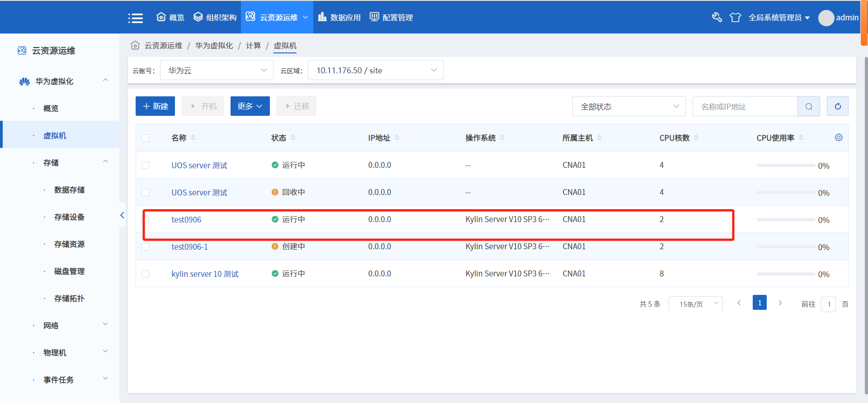Sort by 所属主机 column arrows
Viewport: 868px width, 403px height.
[x=599, y=137]
